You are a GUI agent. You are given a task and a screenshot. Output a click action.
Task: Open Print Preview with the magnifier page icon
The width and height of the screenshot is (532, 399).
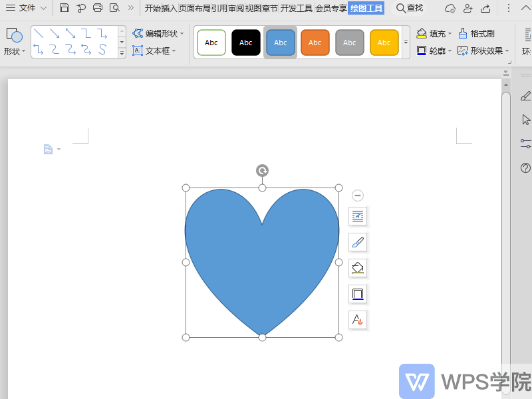click(114, 8)
